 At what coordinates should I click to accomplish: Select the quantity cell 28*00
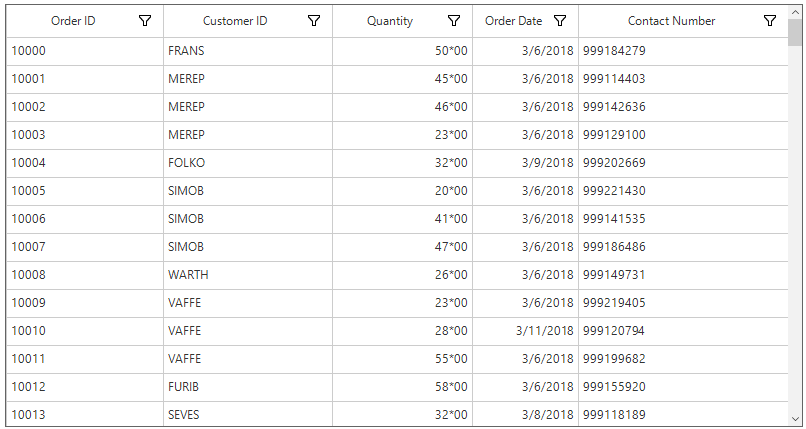402,331
